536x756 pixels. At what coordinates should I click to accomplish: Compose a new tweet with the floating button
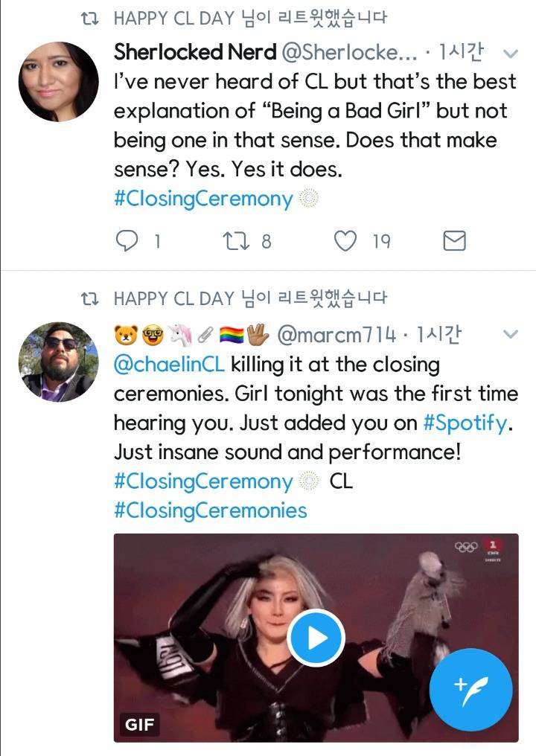point(470,690)
